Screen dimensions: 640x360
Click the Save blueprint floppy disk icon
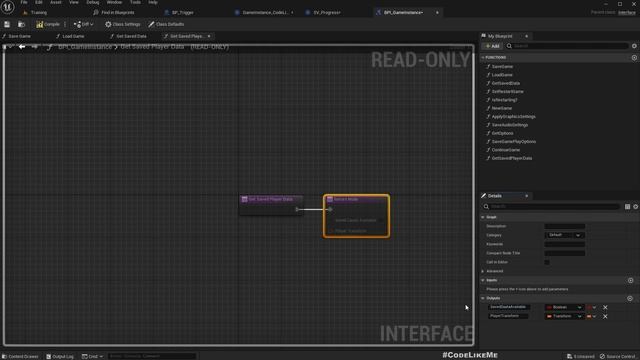(x=7, y=24)
